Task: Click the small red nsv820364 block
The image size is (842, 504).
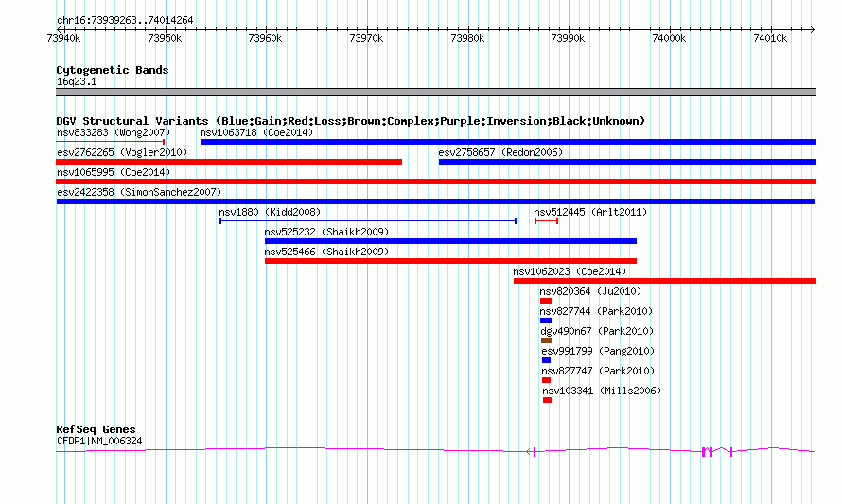Action: [x=546, y=301]
